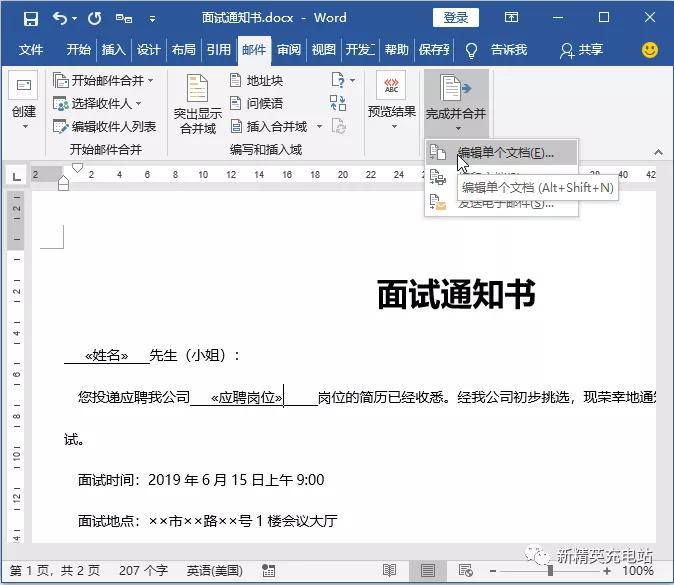Click the 面试时间 line in the document

point(201,480)
